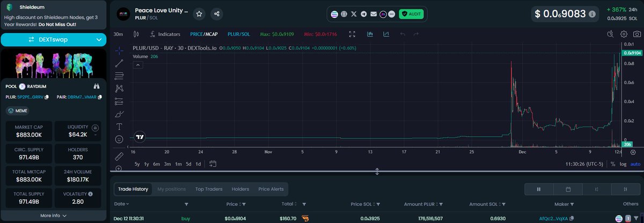This screenshot has width=644, height=223.
Task: Select the crosshair cursor tool
Action: 119,50
